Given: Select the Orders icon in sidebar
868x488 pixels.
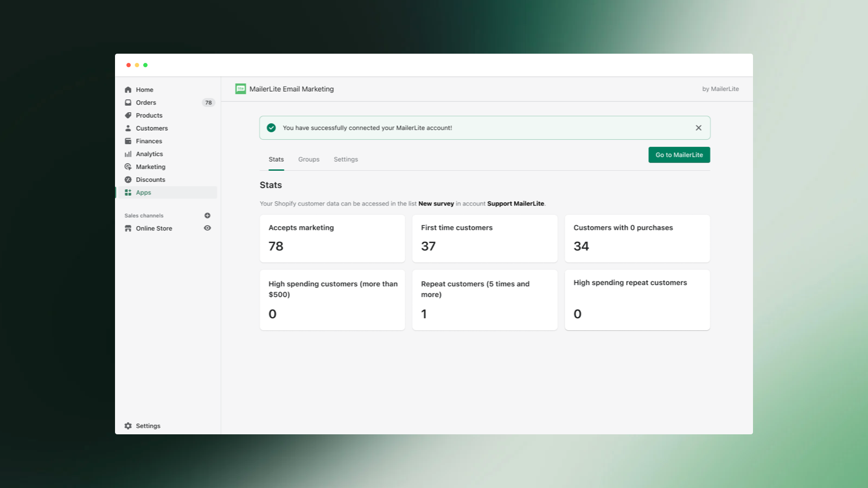Looking at the screenshot, I should point(129,102).
